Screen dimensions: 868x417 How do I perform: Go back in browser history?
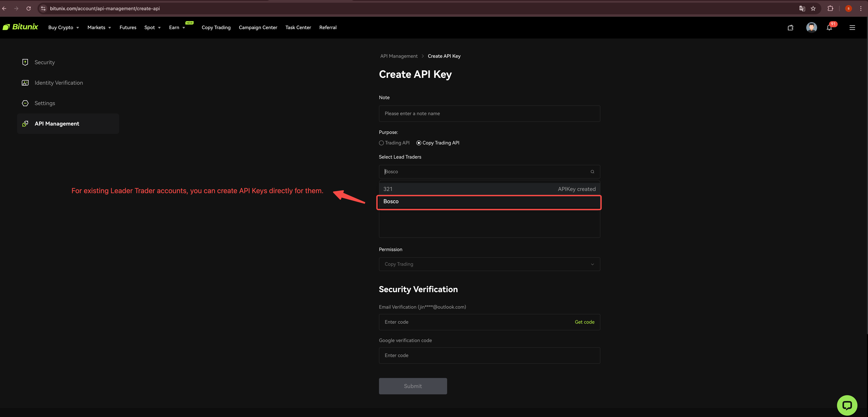(4, 8)
